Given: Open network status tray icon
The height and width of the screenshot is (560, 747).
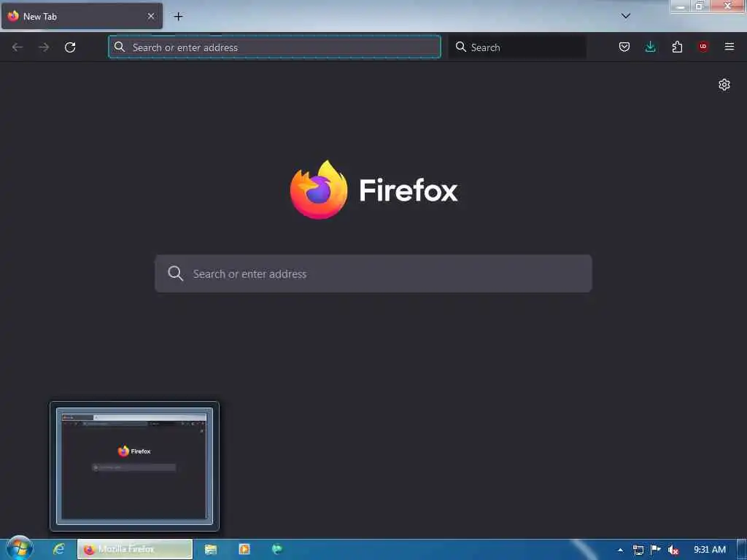Looking at the screenshot, I should (x=638, y=550).
